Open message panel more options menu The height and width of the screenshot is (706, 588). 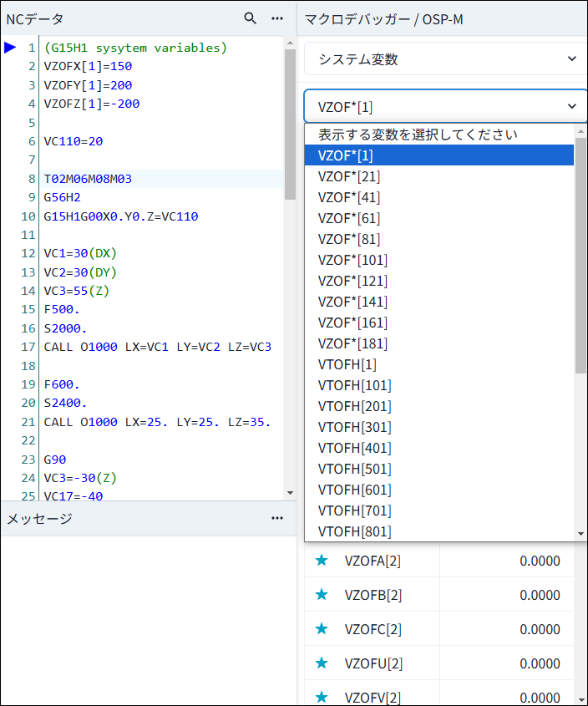coord(277,518)
